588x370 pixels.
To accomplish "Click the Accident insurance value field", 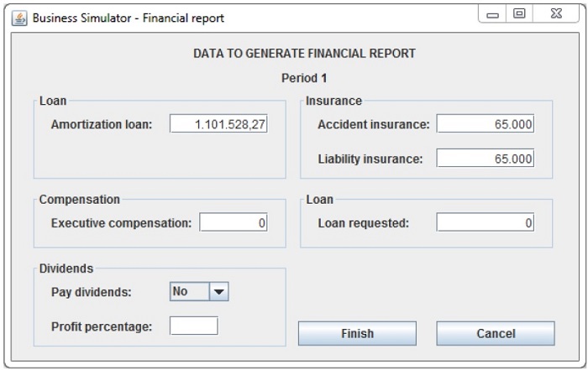I will pos(486,124).
